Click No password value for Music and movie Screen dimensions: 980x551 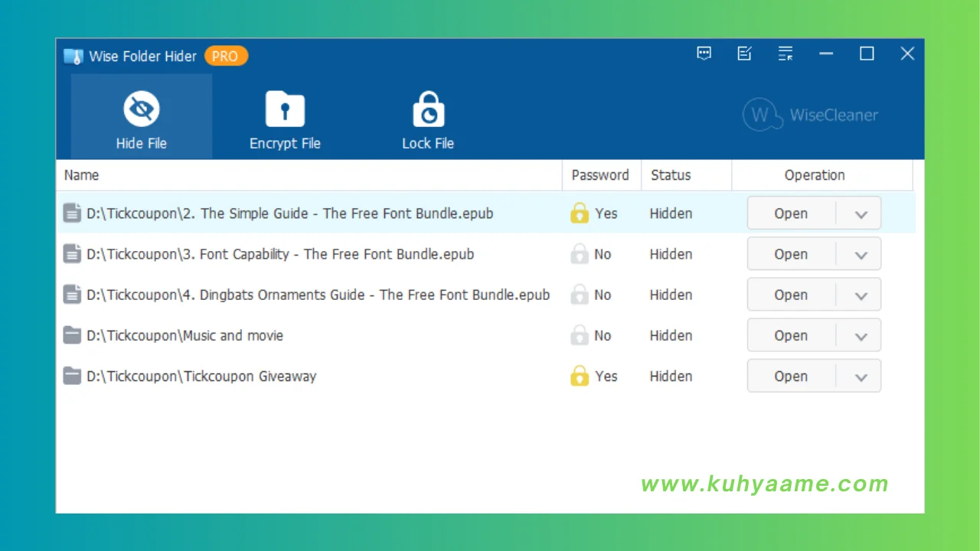(x=603, y=335)
